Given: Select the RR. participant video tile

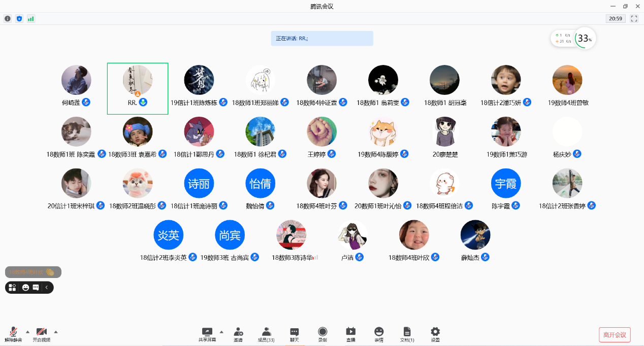Looking at the screenshot, I should pyautogui.click(x=138, y=88).
